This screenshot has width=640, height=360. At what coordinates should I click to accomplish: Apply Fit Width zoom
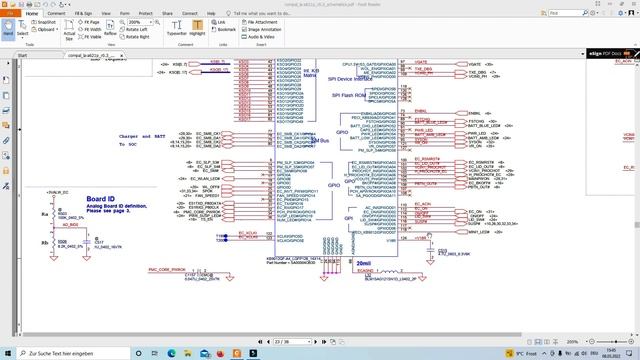coord(89,29)
